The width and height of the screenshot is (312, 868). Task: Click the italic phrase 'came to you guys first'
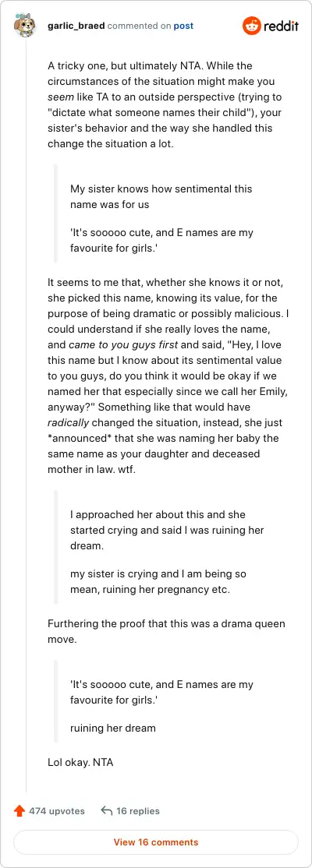(x=123, y=345)
